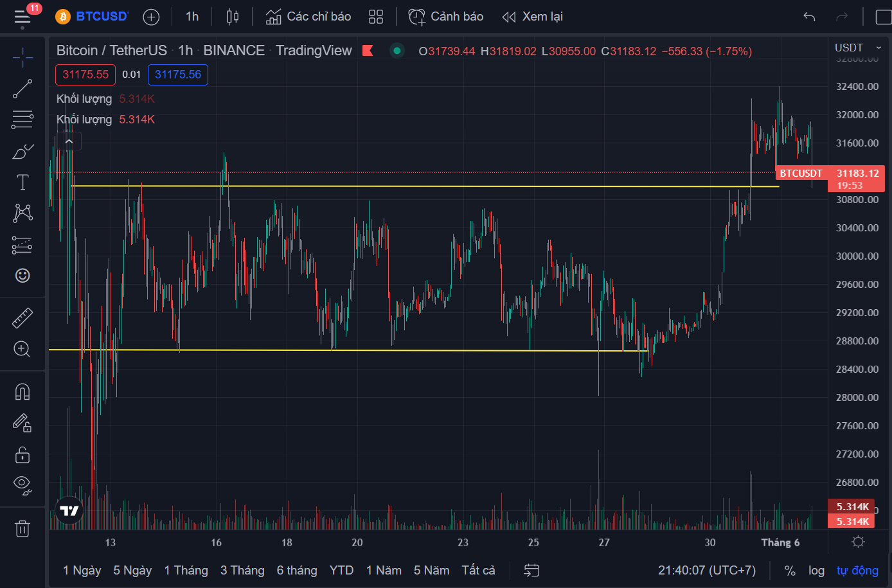Select the 1 Năm range
892x588 pixels.
[x=384, y=570]
